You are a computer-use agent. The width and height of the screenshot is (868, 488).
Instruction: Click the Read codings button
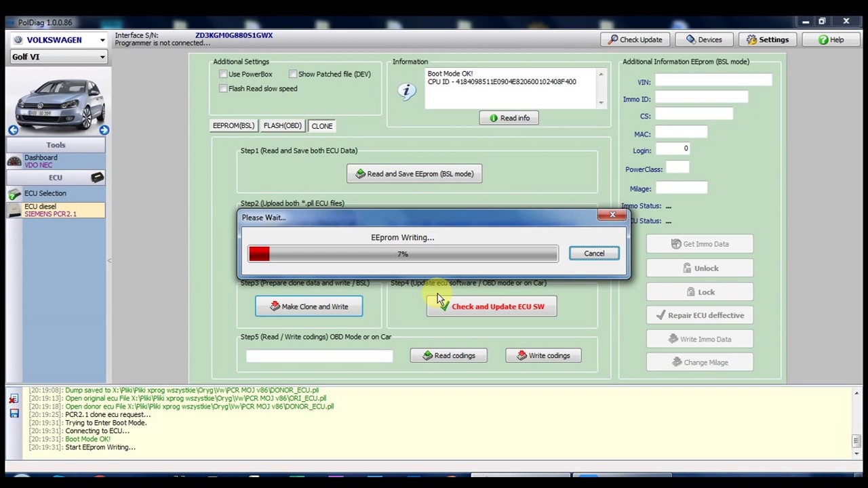(448, 355)
